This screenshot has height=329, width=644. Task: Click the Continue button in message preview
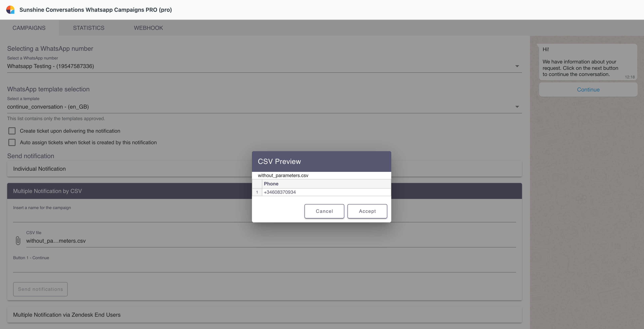[588, 90]
